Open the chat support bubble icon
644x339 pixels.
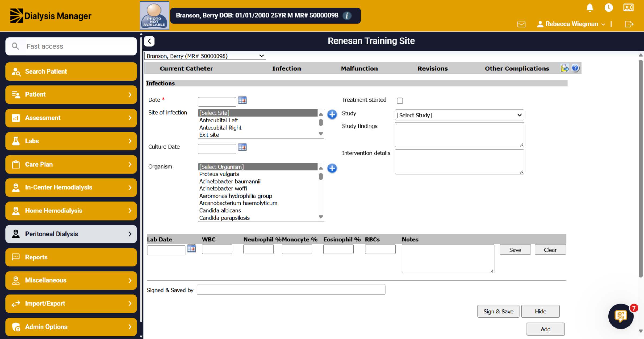click(x=621, y=316)
